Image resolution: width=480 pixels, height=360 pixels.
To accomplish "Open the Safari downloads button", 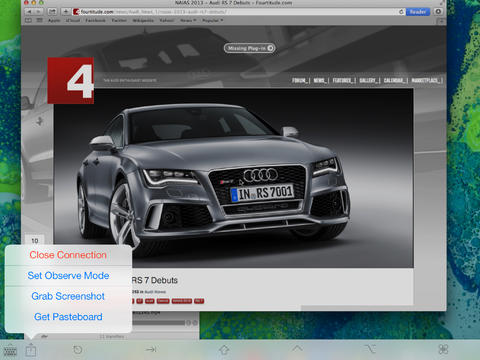I will 438,12.
